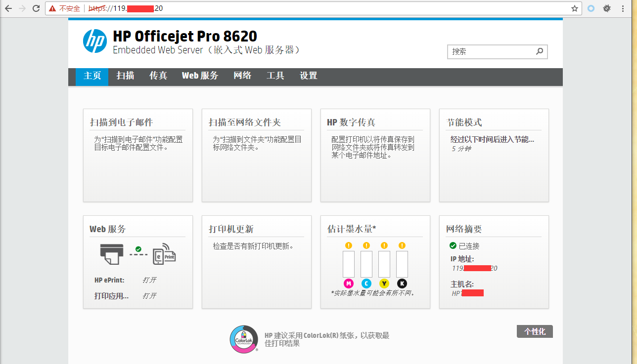This screenshot has height=364, width=637.
Task: Open 扫描至网络文件夹 card
Action: point(257,155)
